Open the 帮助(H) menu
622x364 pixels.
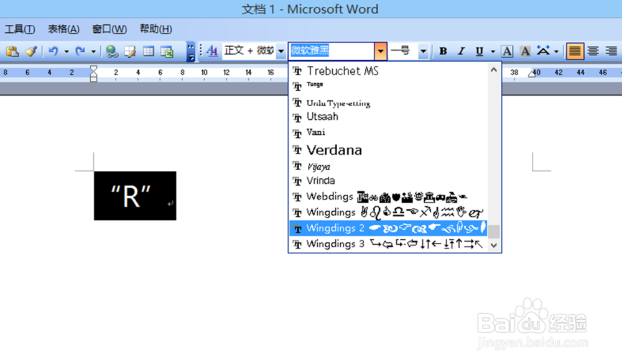click(x=156, y=29)
